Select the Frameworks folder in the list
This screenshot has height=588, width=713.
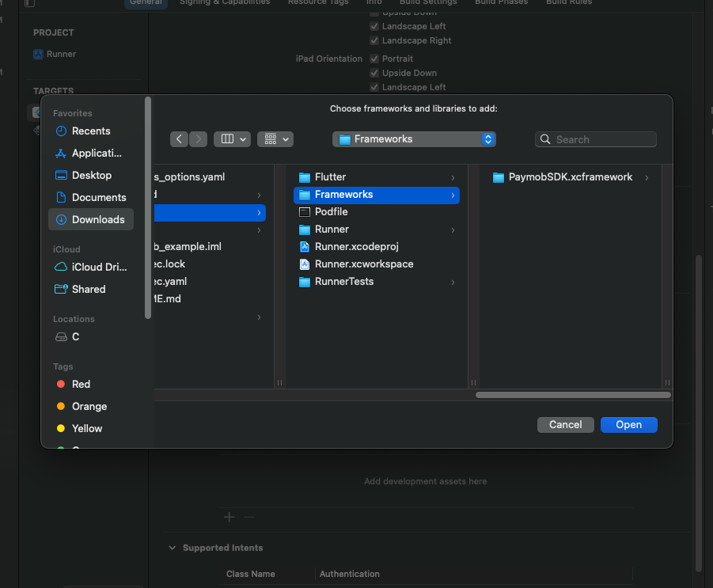377,195
